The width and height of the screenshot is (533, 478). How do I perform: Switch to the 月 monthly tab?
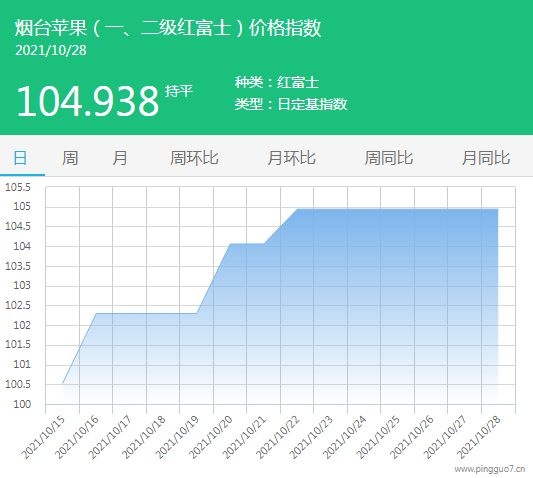120,158
